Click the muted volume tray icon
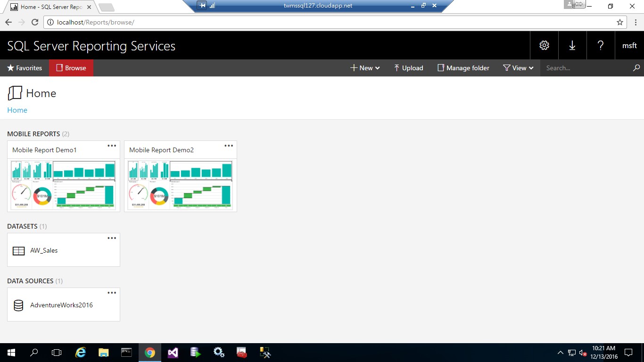This screenshot has width=644, height=362. [x=583, y=353]
